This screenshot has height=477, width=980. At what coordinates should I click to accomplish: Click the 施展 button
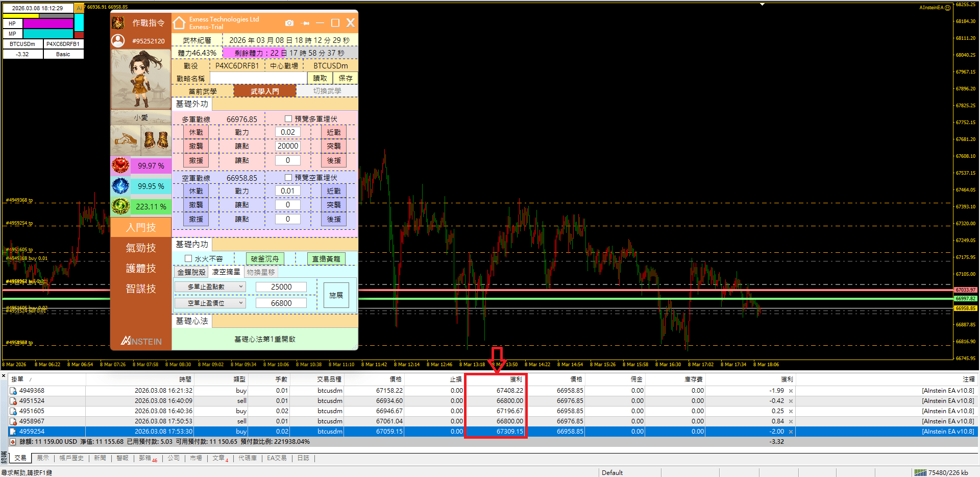pyautogui.click(x=336, y=295)
